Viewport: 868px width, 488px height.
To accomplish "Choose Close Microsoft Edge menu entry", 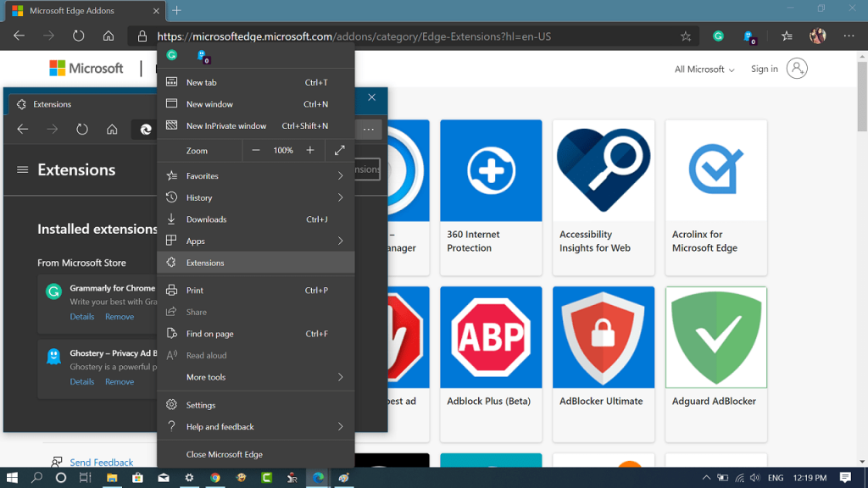I will coord(256,454).
